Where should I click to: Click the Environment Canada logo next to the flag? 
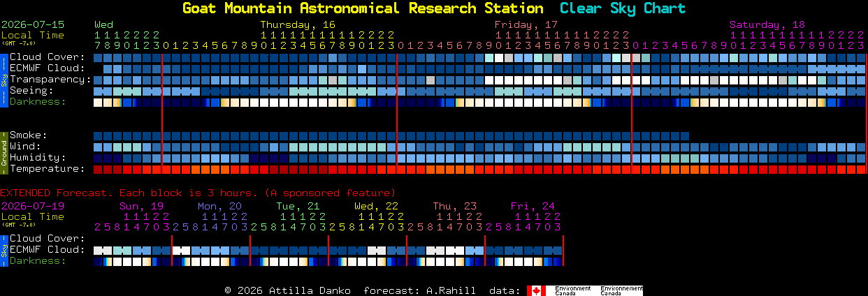pos(572,290)
